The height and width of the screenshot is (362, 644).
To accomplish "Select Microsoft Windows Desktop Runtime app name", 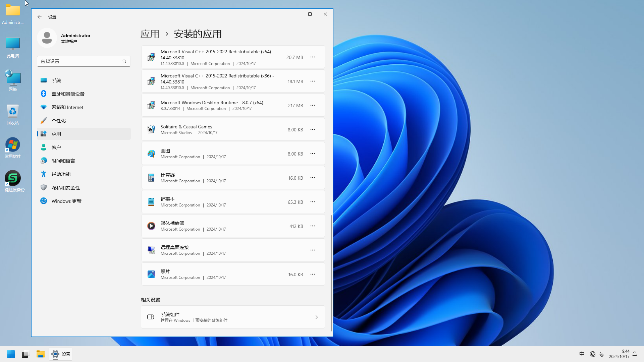I will pos(212,103).
